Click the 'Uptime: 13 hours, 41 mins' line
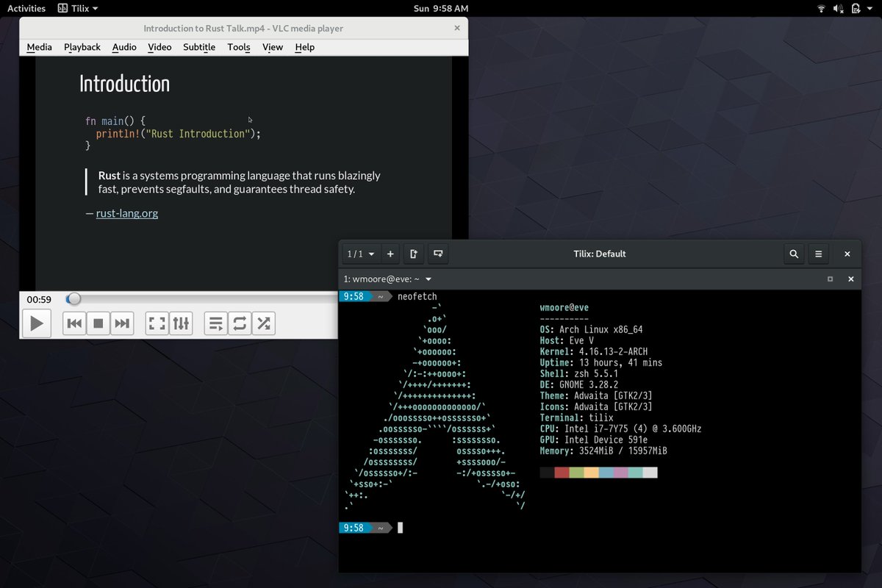Viewport: 882px width, 588px height. click(x=601, y=363)
